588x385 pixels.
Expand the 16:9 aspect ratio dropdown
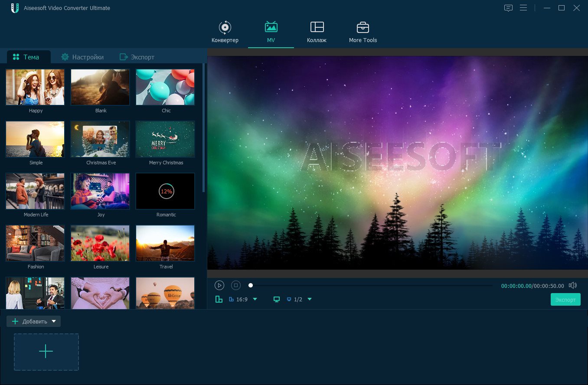(x=255, y=299)
